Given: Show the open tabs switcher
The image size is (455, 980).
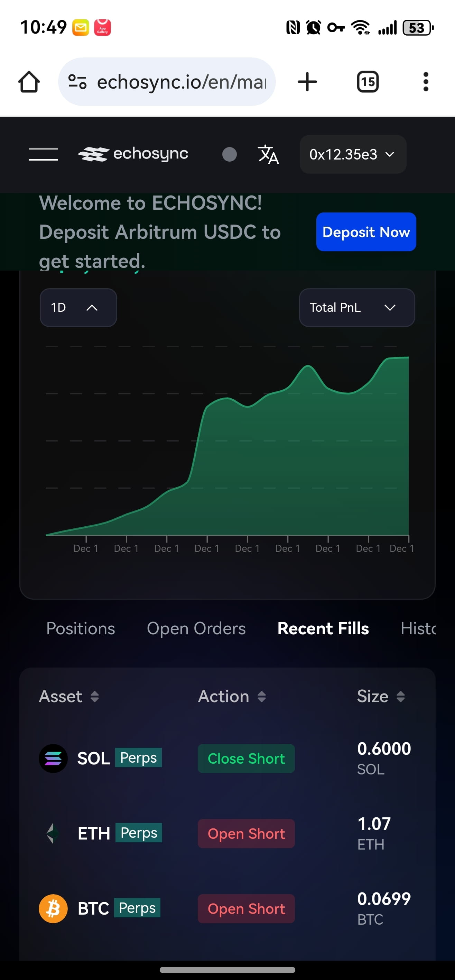Looking at the screenshot, I should coord(368,82).
